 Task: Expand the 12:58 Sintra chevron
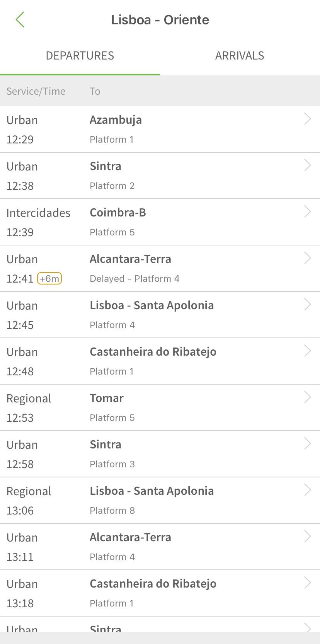(x=307, y=444)
